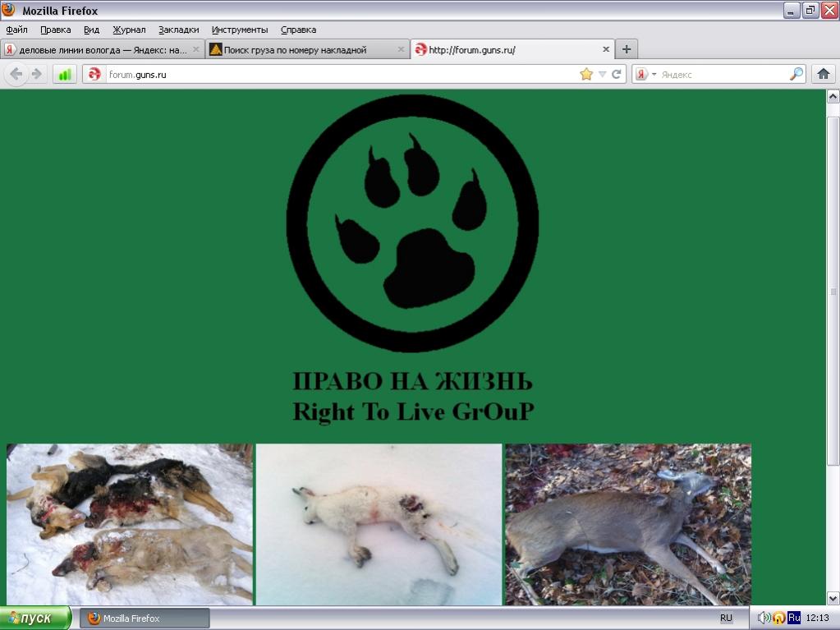
Task: Reload the page using the refresh icon
Action: click(x=616, y=74)
